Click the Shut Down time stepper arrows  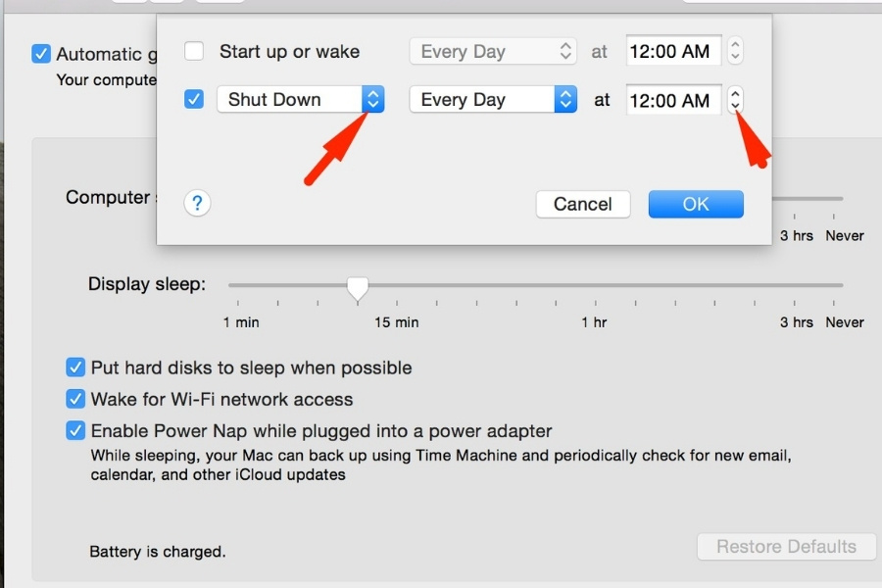pyautogui.click(x=736, y=99)
